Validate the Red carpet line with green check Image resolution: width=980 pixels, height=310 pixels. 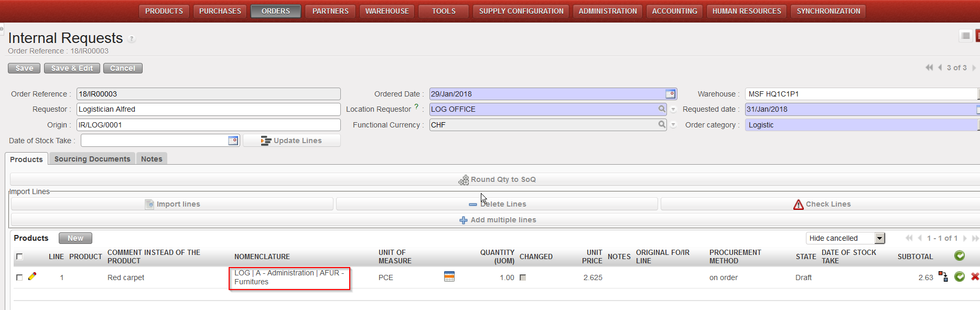pos(960,277)
